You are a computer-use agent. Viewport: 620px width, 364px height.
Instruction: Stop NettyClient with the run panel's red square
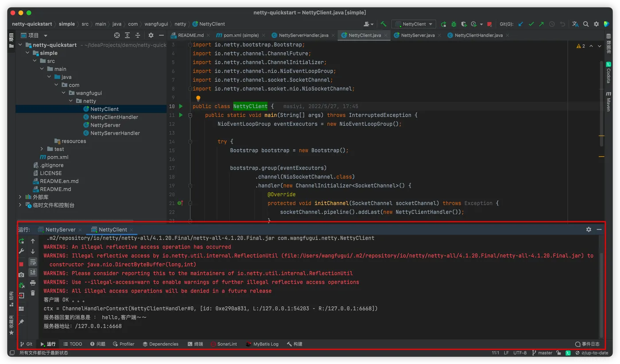[x=21, y=263]
